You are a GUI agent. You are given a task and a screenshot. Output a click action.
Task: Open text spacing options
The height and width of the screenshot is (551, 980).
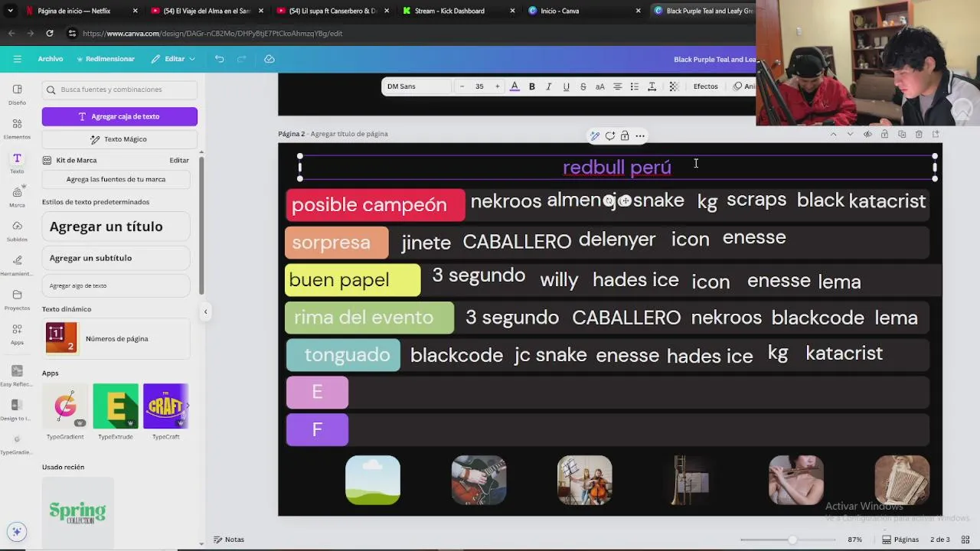pos(652,86)
